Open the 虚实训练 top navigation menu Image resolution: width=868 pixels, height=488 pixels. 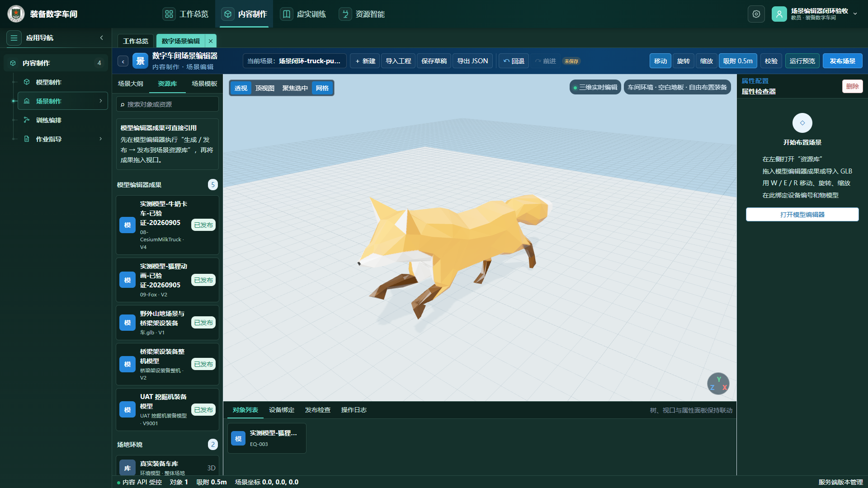pyautogui.click(x=303, y=14)
